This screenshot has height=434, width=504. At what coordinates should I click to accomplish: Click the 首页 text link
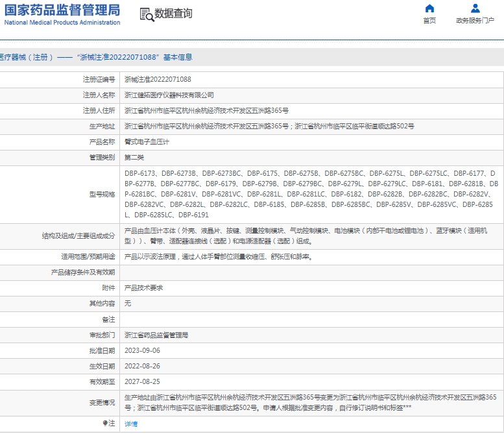point(429,21)
